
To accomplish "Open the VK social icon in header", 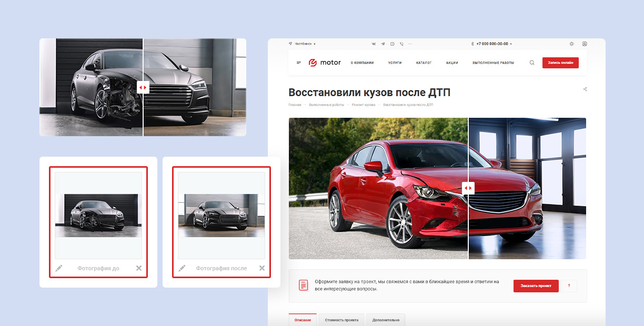I will [x=374, y=44].
